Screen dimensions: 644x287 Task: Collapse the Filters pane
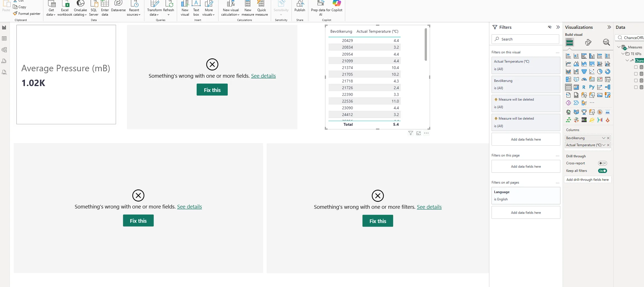pyautogui.click(x=558, y=27)
